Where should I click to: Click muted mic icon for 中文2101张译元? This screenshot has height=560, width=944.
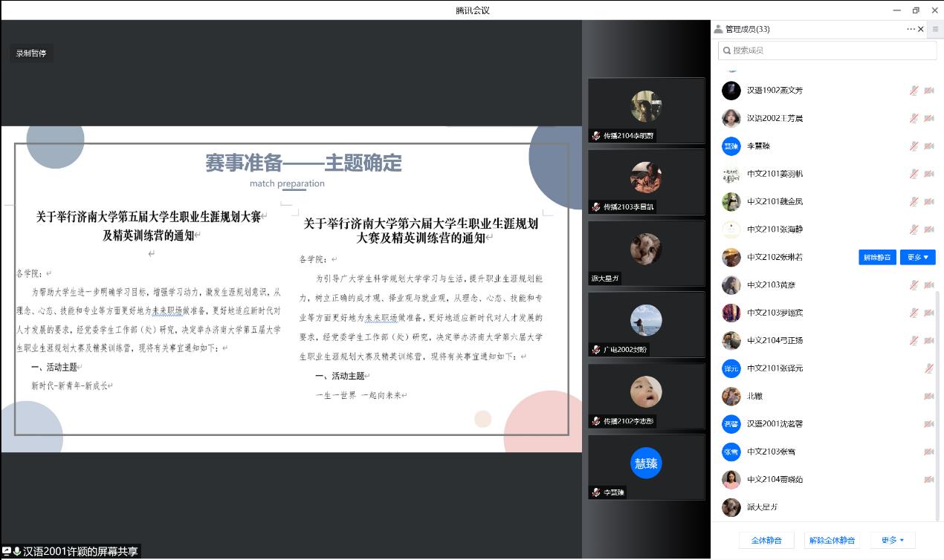[x=928, y=368]
